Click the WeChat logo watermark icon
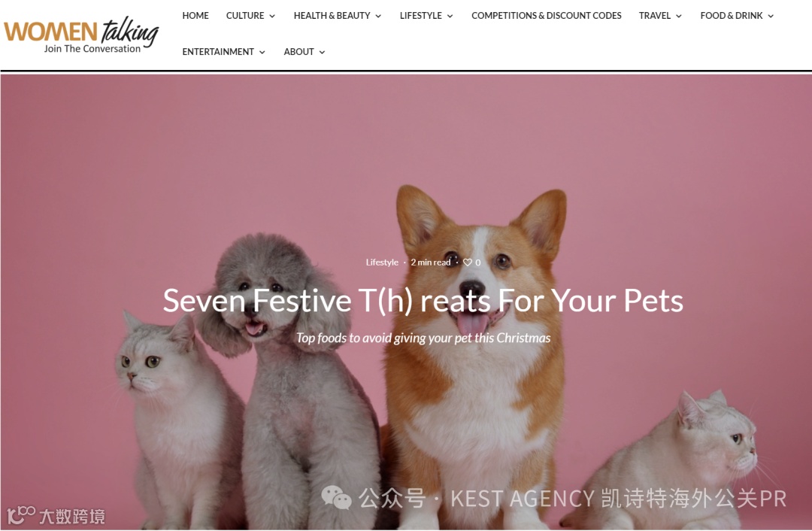This screenshot has width=812, height=531. click(x=336, y=498)
